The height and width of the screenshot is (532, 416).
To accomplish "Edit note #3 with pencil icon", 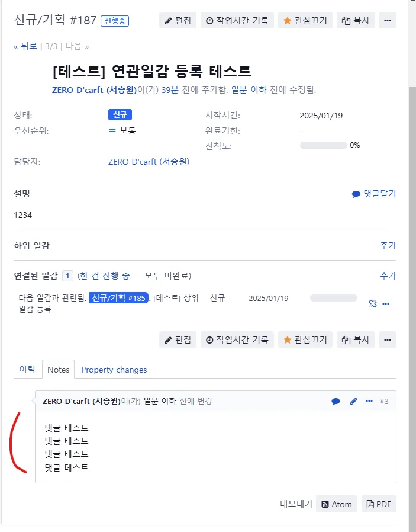I will 354,401.
